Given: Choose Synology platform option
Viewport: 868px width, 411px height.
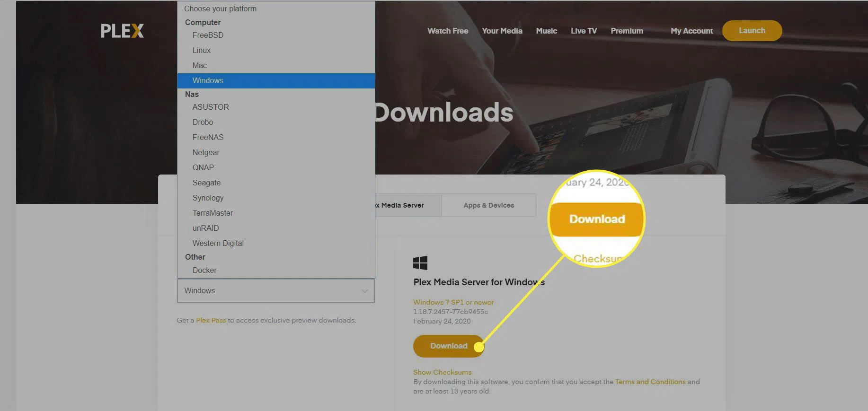Looking at the screenshot, I should pos(276,198).
